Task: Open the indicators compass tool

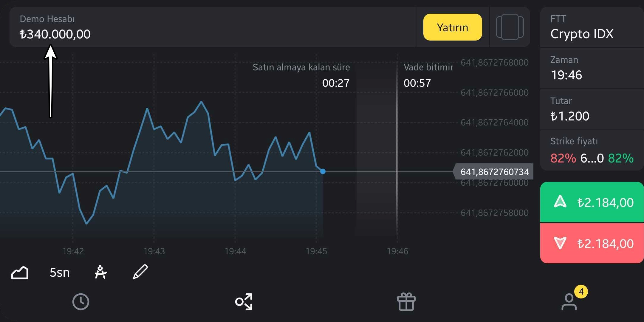Action: (x=101, y=272)
